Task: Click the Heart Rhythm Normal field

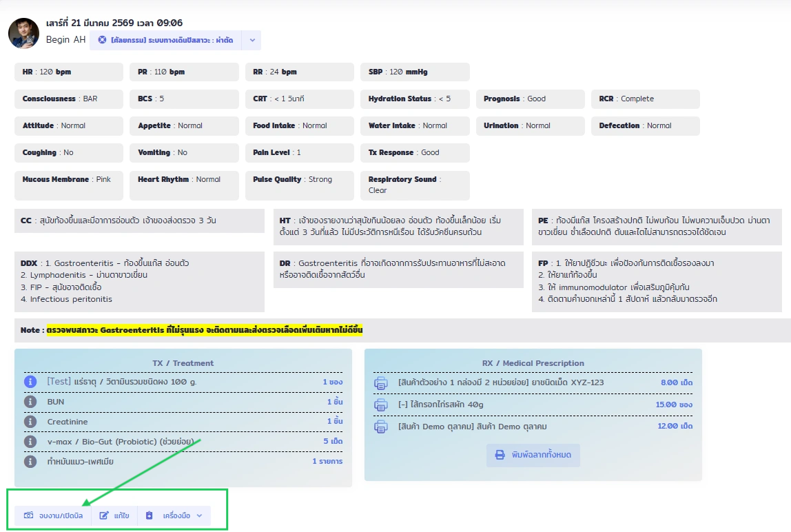Action: tap(184, 185)
